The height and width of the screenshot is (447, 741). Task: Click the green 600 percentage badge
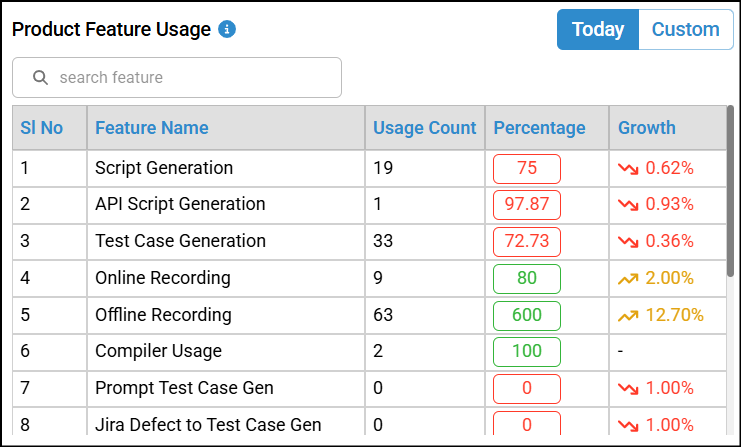tap(527, 315)
